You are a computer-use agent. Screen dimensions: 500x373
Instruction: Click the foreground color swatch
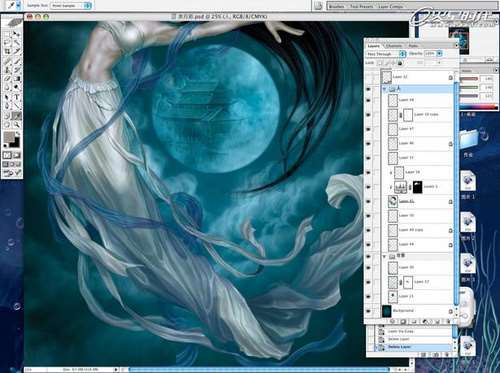[x=9, y=137]
